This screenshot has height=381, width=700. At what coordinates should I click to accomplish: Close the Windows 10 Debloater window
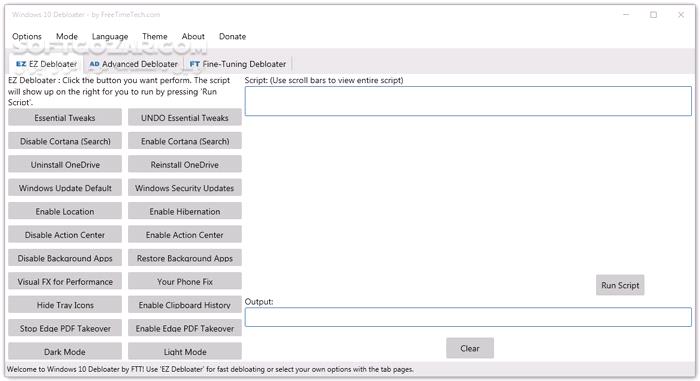(x=681, y=15)
